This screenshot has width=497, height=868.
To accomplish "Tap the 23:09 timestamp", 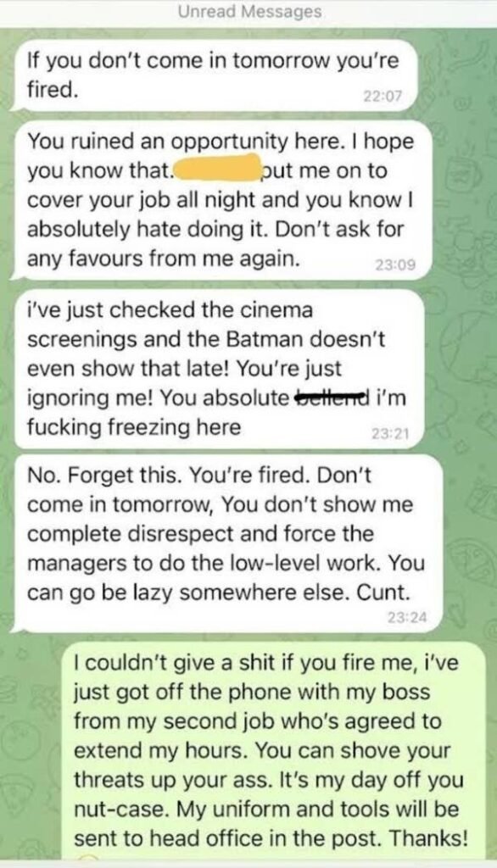I will click(x=394, y=265).
